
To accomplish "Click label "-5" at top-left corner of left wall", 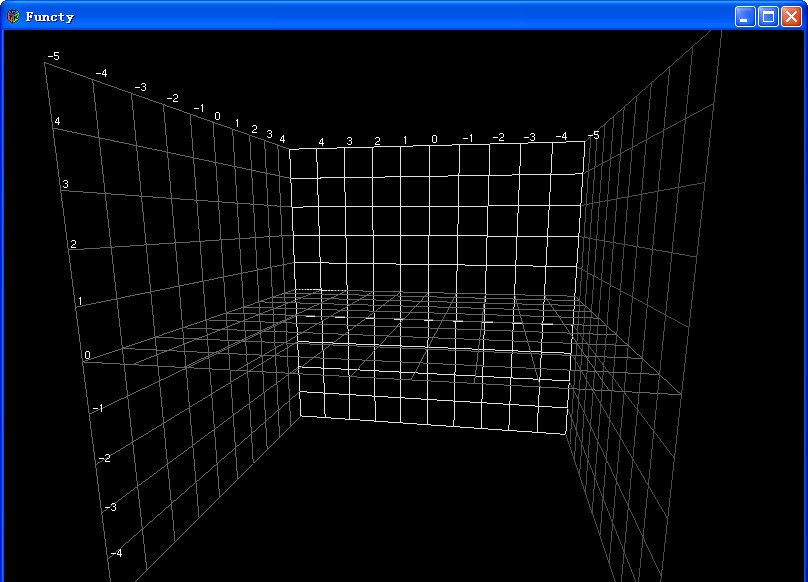I will click(x=54, y=56).
